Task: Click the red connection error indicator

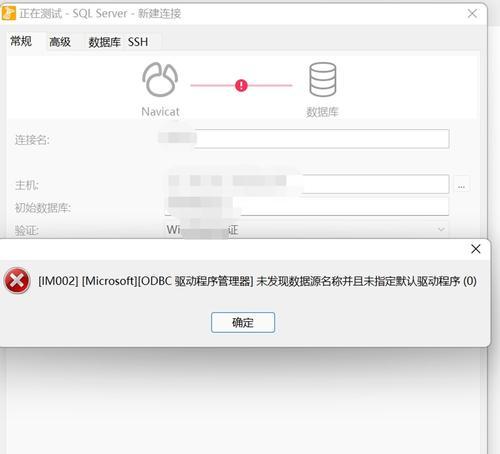Action: click(241, 86)
